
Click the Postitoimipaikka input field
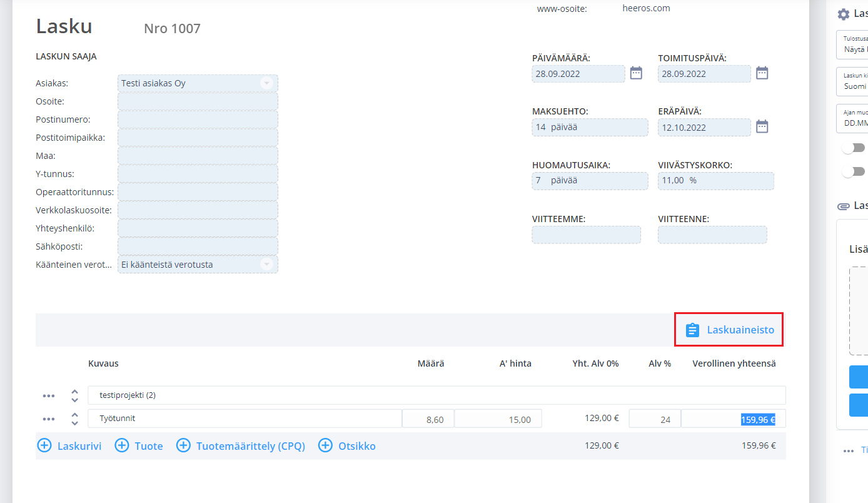tap(198, 138)
